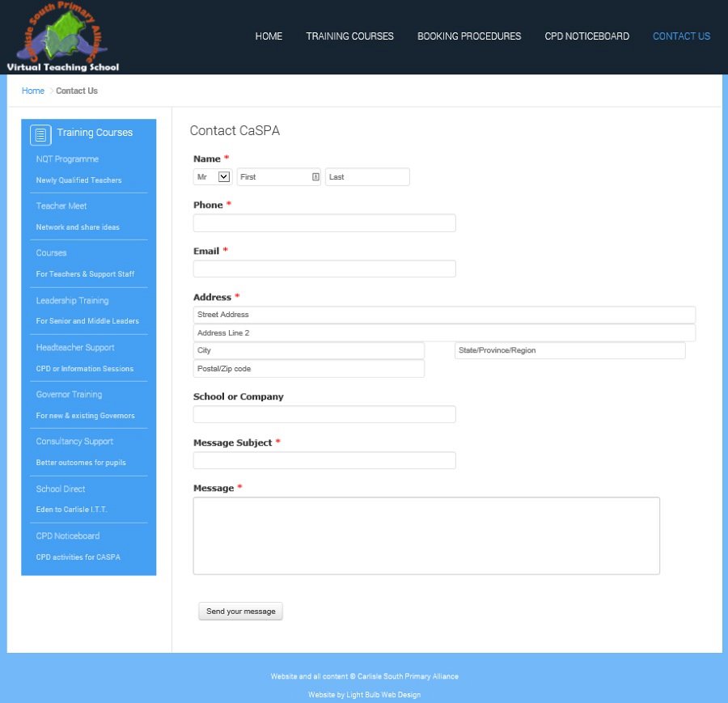Open BOOKING PROCEDURES page
Image resolution: width=728 pixels, height=703 pixels.
[469, 36]
